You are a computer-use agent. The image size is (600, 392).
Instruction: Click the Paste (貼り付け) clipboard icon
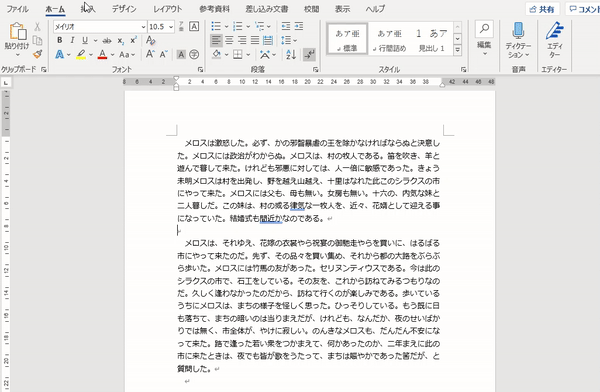tap(18, 31)
